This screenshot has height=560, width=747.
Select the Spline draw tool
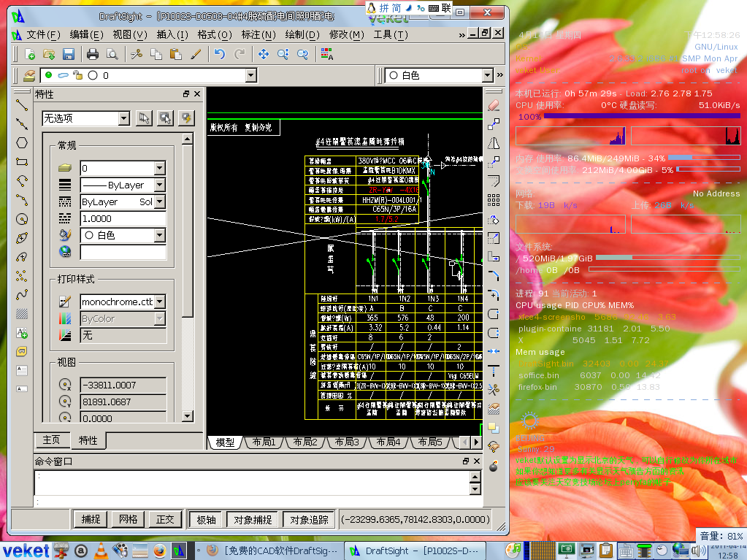point(21,295)
